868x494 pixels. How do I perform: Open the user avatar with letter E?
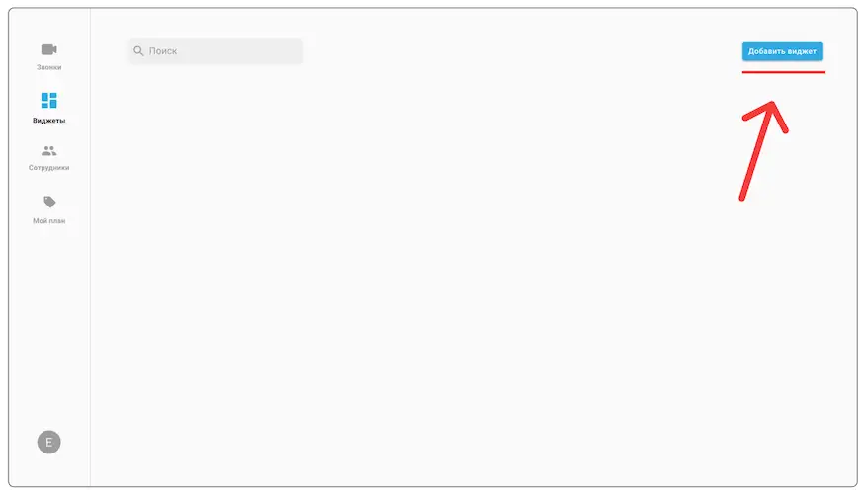tap(48, 442)
